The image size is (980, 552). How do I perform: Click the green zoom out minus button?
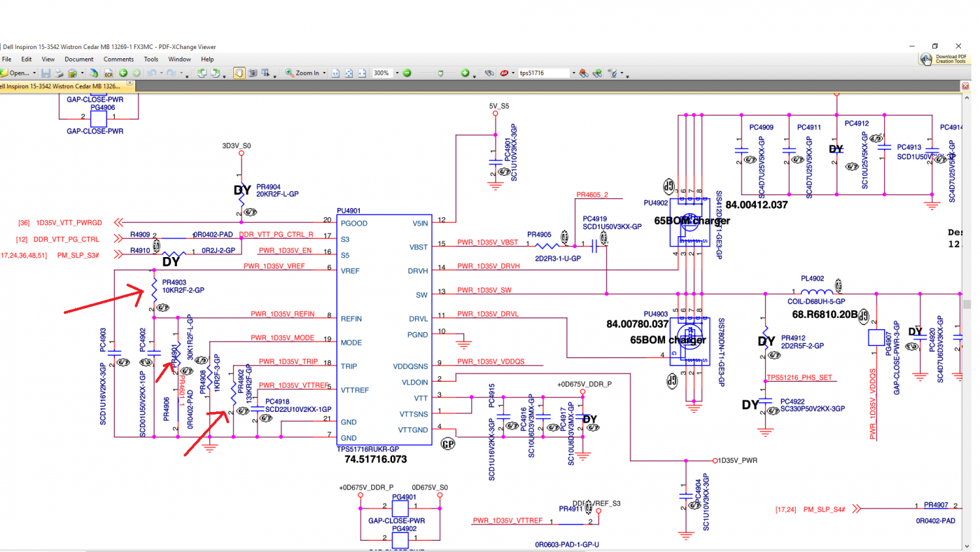pos(407,73)
